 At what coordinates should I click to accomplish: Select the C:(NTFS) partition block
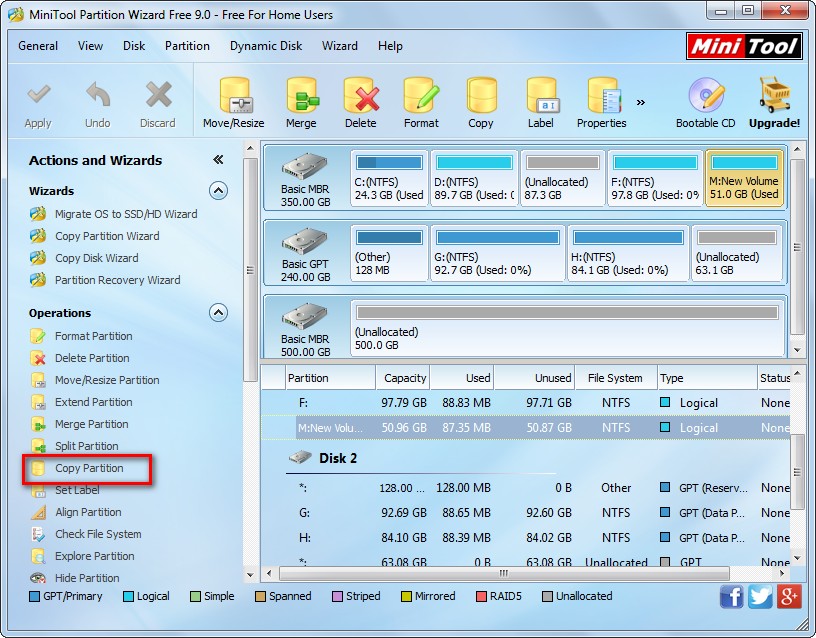click(389, 178)
